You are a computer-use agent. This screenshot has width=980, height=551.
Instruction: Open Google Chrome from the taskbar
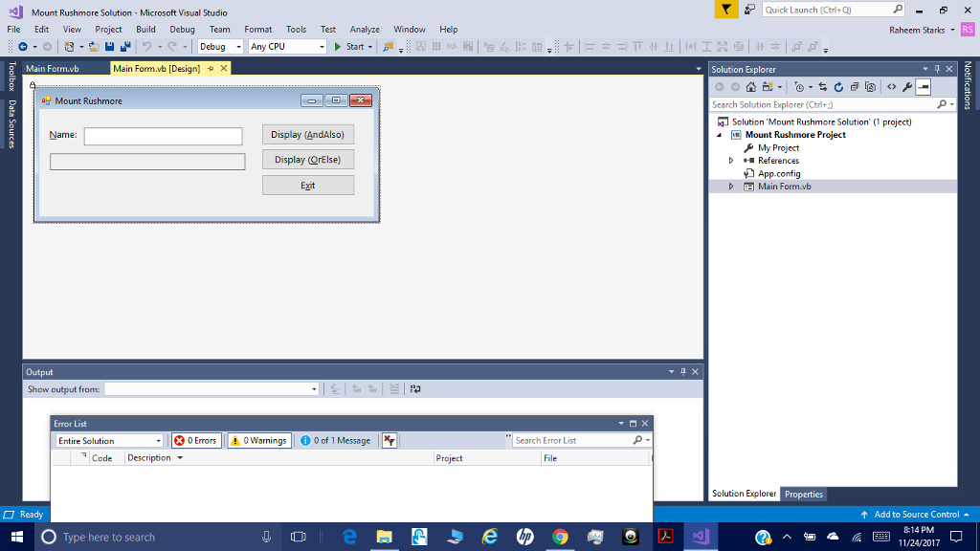560,537
